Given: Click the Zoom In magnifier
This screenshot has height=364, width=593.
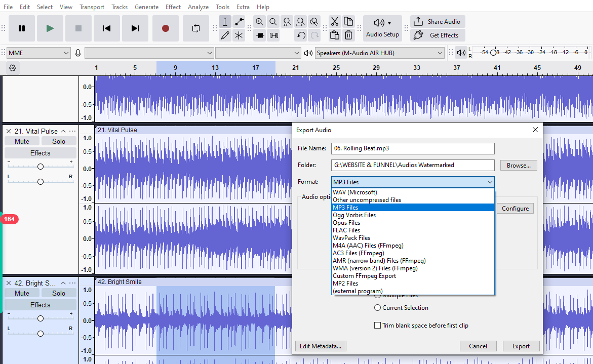Looking at the screenshot, I should [259, 22].
